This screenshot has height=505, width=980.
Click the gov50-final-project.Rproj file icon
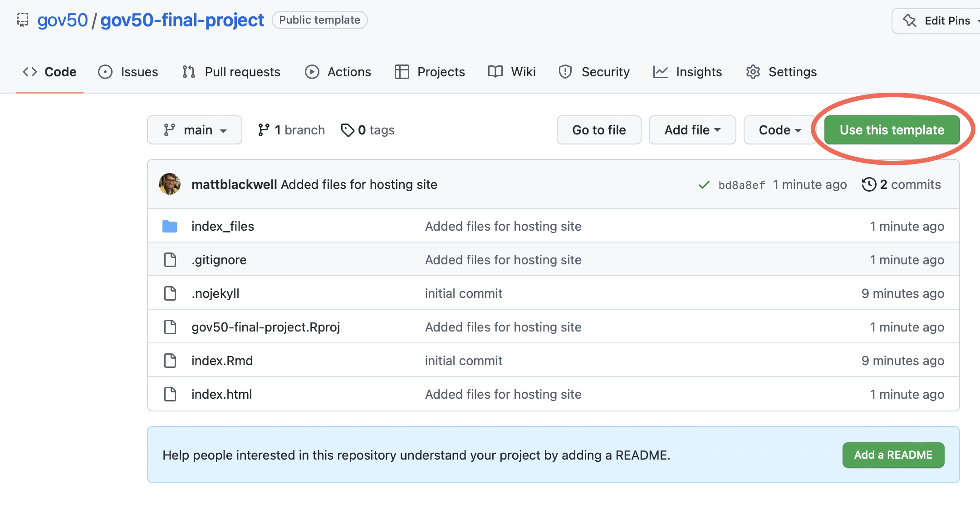pos(170,327)
